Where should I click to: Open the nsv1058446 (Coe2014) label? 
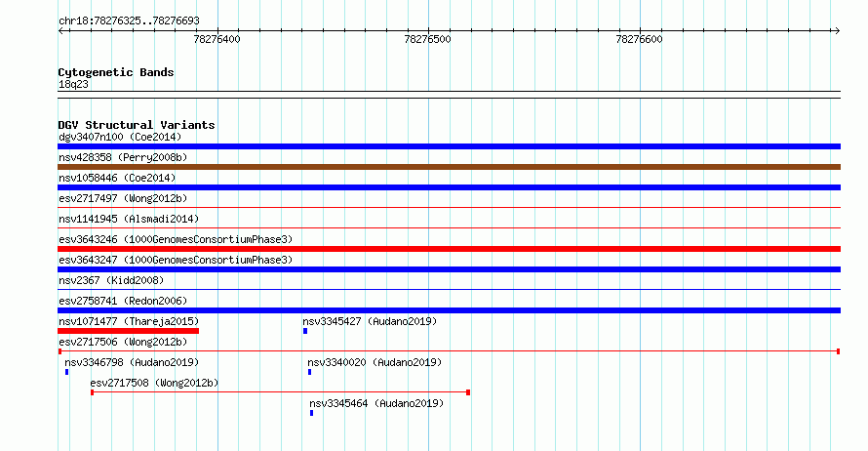click(117, 178)
